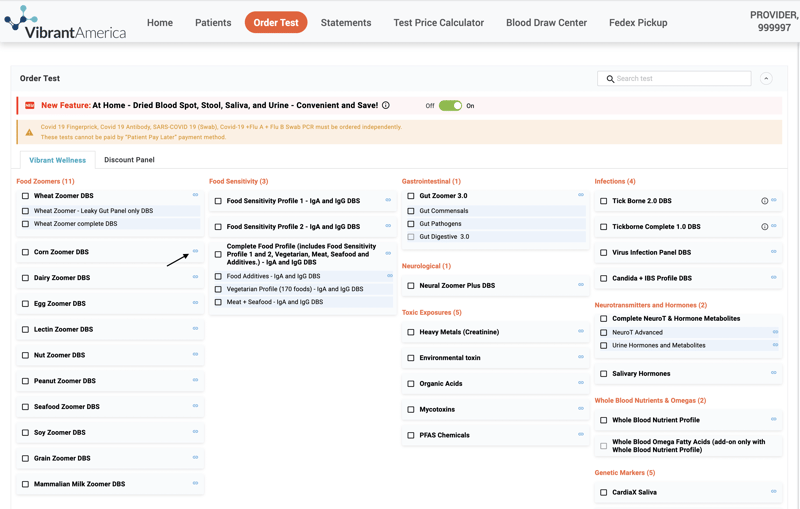This screenshot has height=509, width=800.
Task: Click the info icon next to New Feature banner
Action: [x=386, y=105]
